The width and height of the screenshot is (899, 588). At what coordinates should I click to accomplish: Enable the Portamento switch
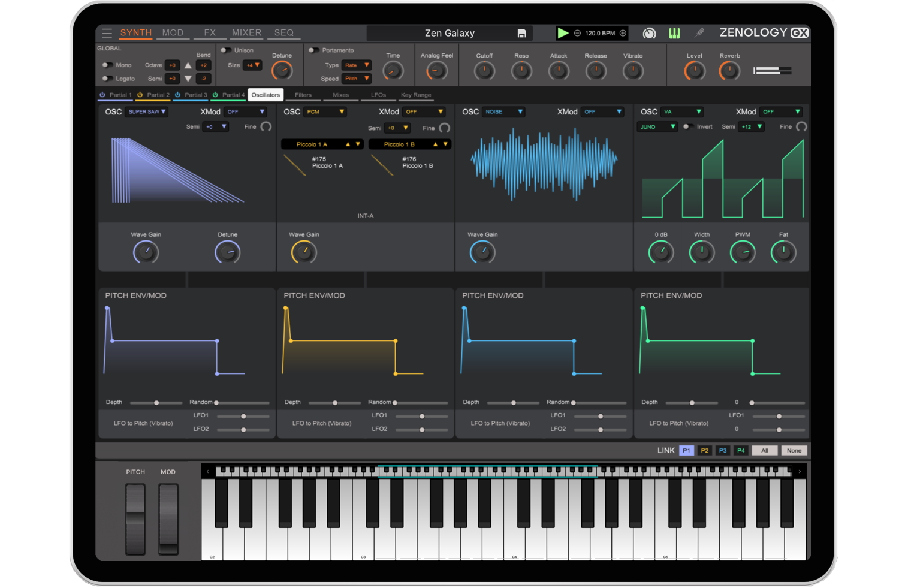pos(313,50)
